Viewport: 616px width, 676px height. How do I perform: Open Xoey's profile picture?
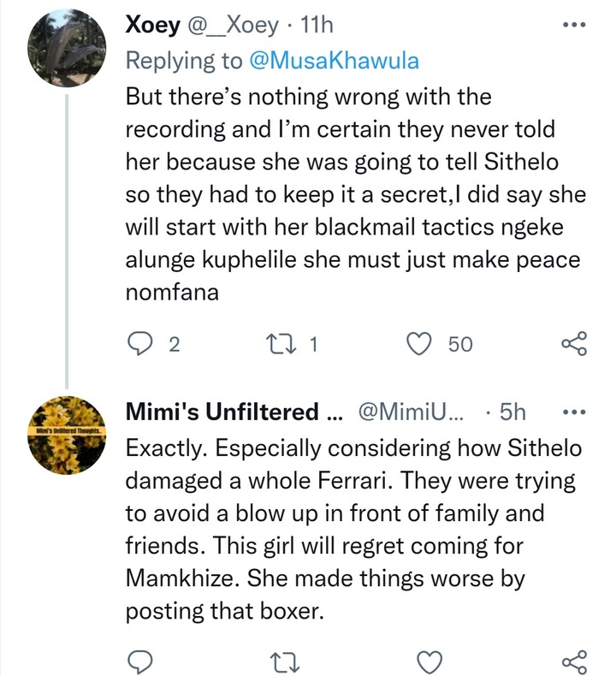click(x=67, y=47)
